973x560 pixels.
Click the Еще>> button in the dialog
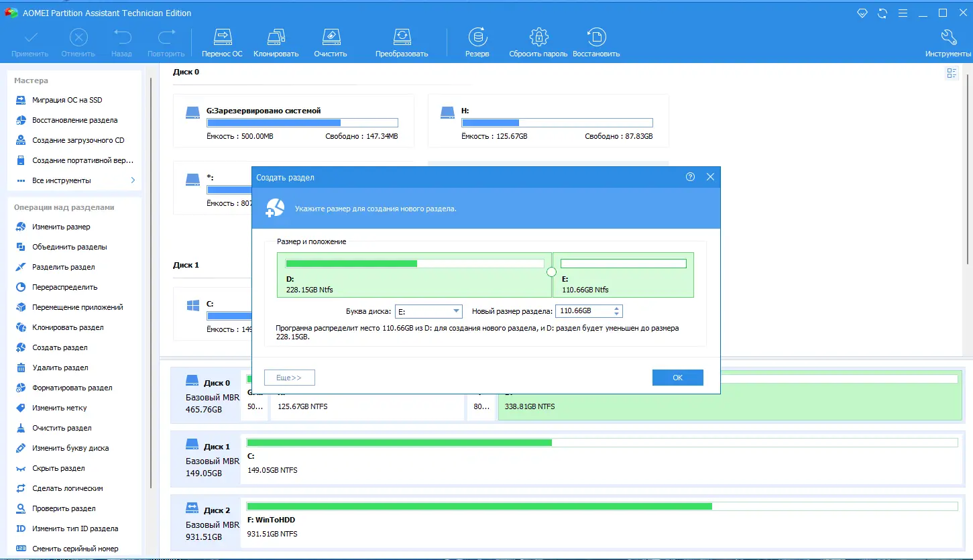[x=289, y=378]
